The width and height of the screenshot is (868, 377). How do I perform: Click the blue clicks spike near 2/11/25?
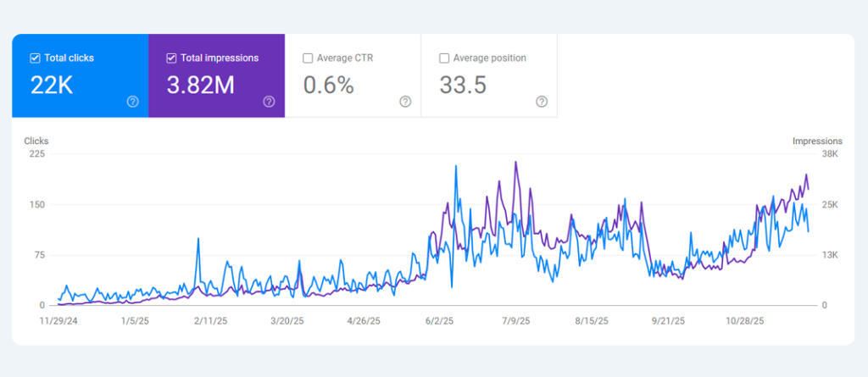coord(198,239)
